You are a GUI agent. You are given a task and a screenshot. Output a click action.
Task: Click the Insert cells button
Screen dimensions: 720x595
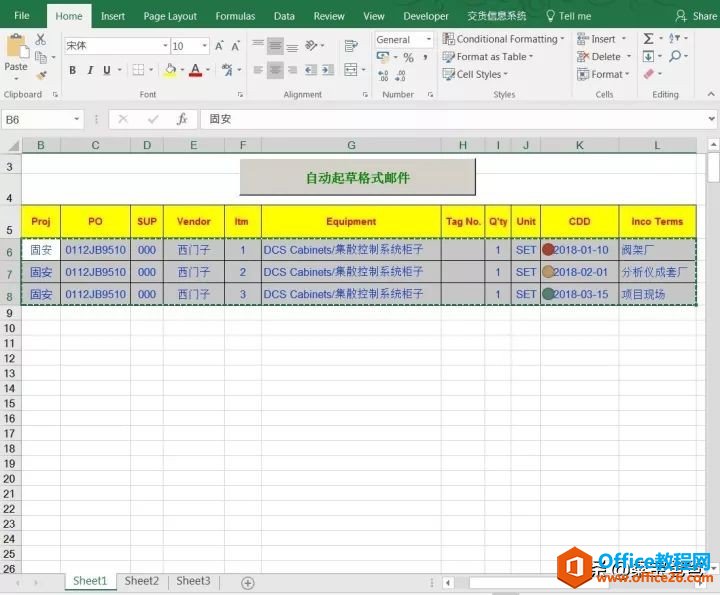[602, 39]
